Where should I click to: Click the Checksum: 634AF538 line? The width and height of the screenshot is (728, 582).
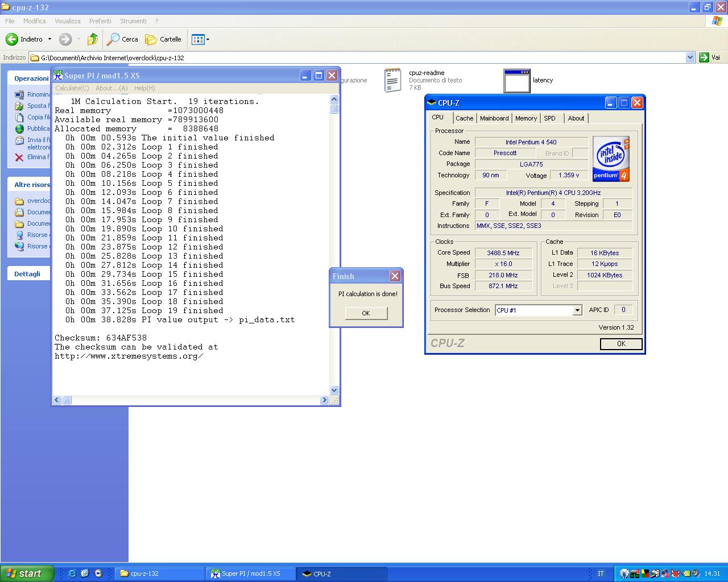click(x=101, y=338)
